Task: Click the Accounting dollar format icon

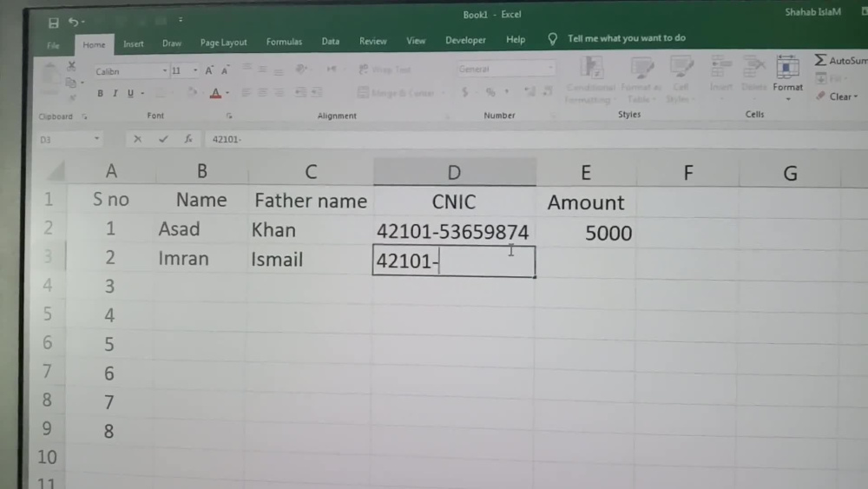Action: pyautogui.click(x=465, y=92)
